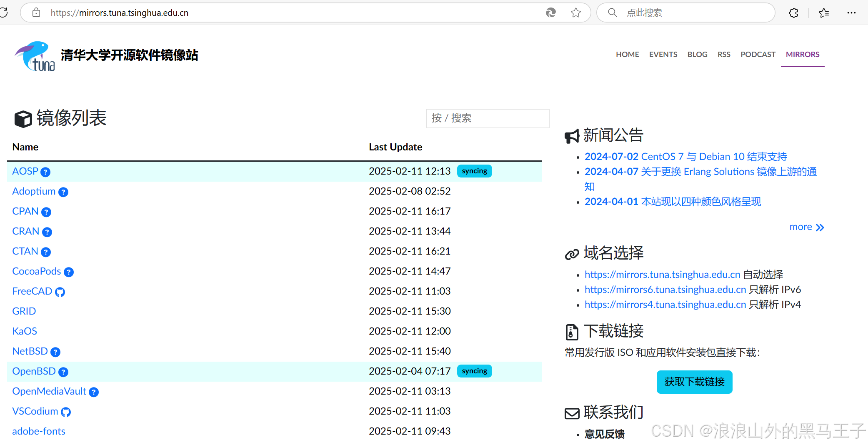Click the browser address bar URL
This screenshot has width=868, height=445.
coord(120,13)
